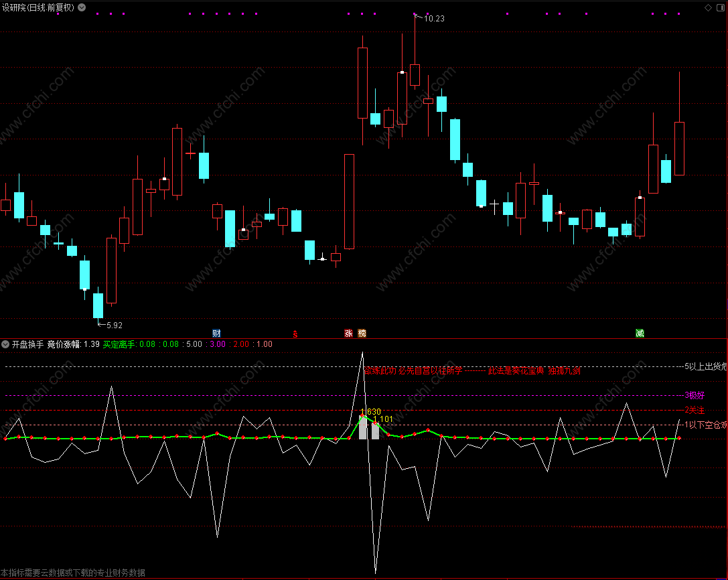Open the red 涨 limit-up marker

(x=348, y=333)
